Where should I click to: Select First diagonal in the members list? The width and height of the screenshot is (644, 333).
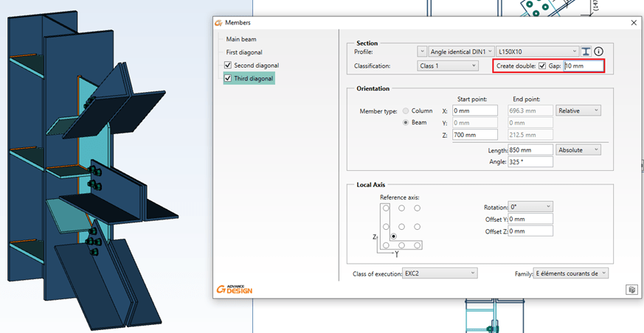point(246,52)
